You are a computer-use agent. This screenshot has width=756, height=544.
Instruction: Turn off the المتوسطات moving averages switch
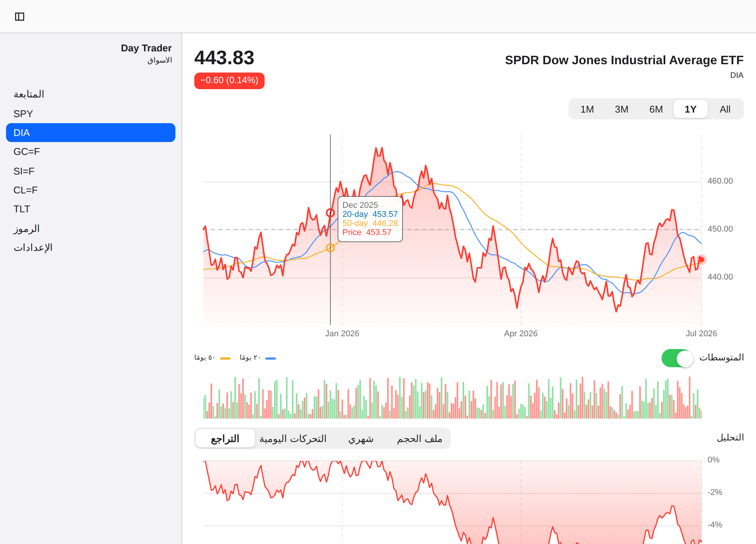677,358
